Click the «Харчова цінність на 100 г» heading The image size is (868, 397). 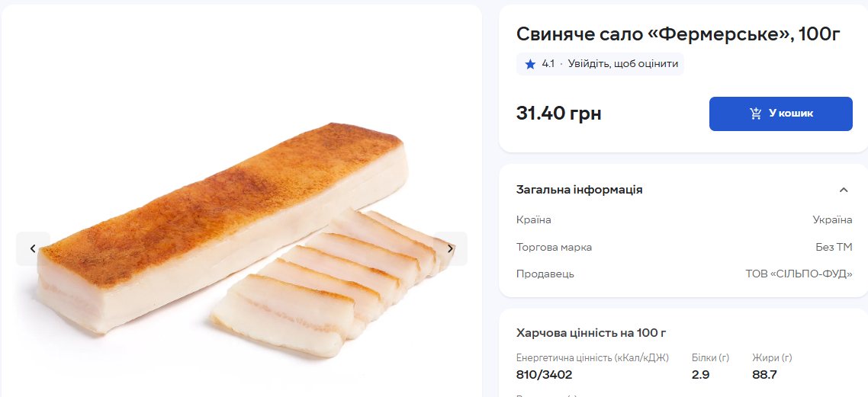(x=591, y=332)
